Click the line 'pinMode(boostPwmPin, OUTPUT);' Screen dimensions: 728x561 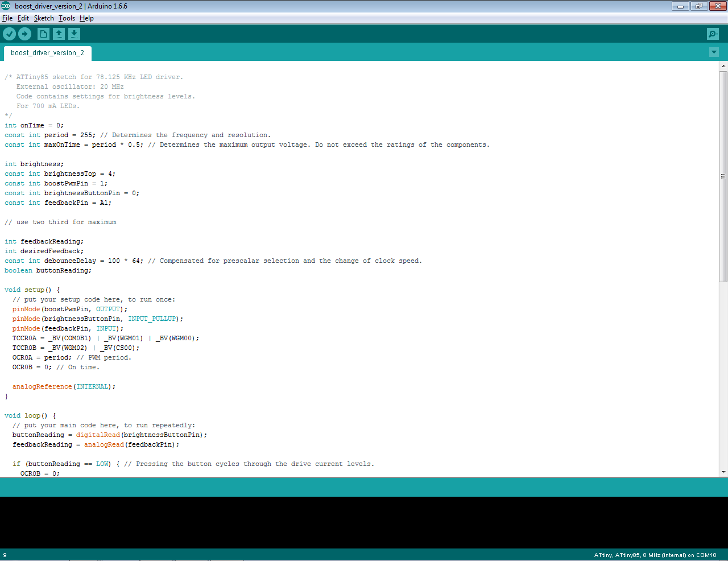point(70,310)
